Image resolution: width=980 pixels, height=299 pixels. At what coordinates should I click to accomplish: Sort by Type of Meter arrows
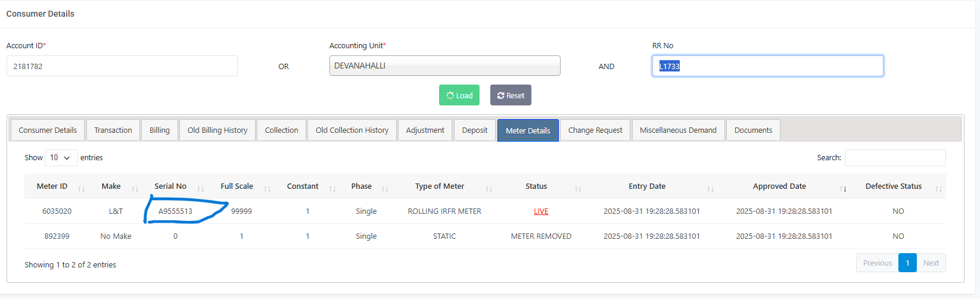click(489, 189)
